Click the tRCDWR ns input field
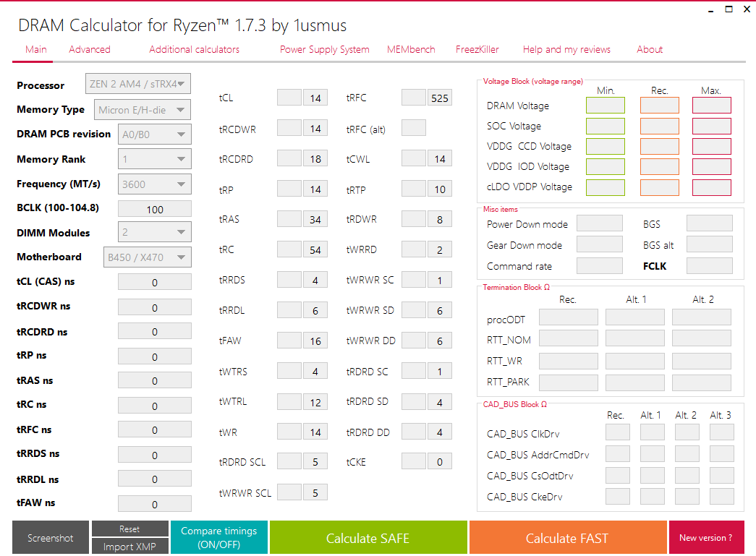 (155, 307)
